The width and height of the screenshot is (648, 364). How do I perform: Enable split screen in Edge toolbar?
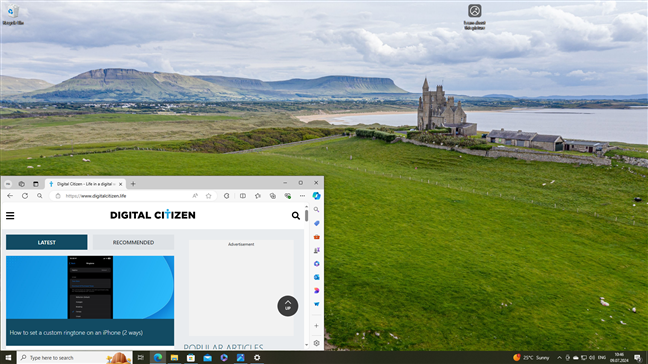click(243, 196)
